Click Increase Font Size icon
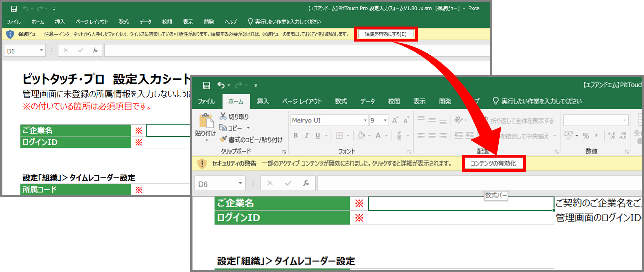644x272 pixels. point(395,120)
